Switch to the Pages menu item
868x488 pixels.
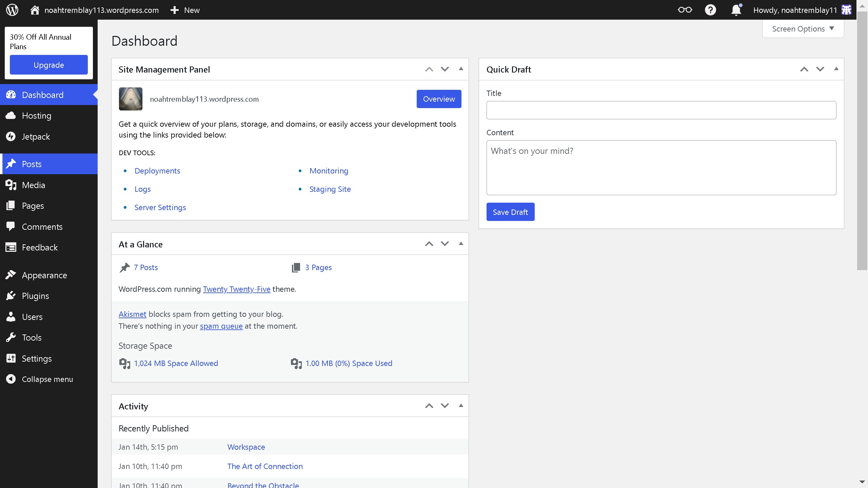pos(33,205)
